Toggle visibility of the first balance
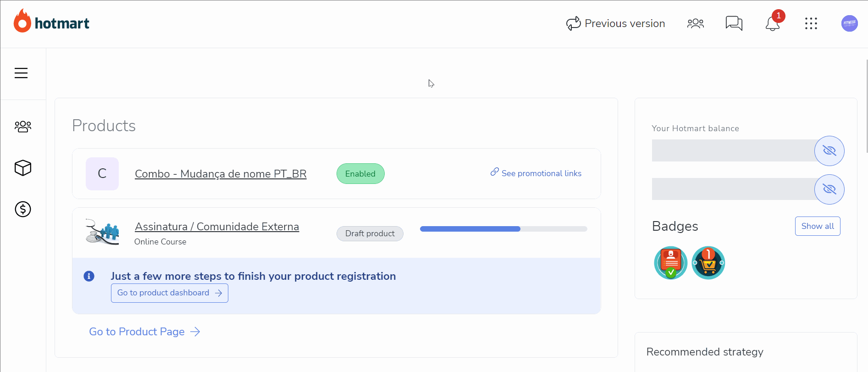This screenshot has height=372, width=868. coord(829,151)
